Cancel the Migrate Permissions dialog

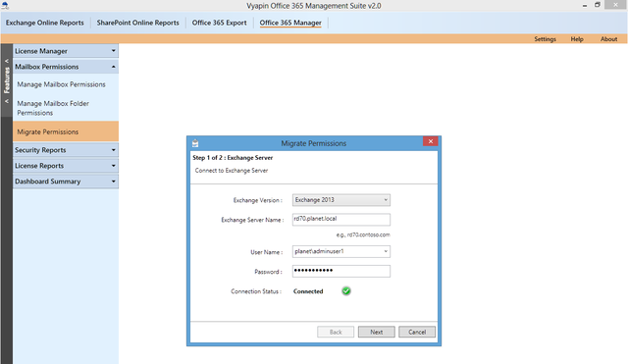[417, 332]
